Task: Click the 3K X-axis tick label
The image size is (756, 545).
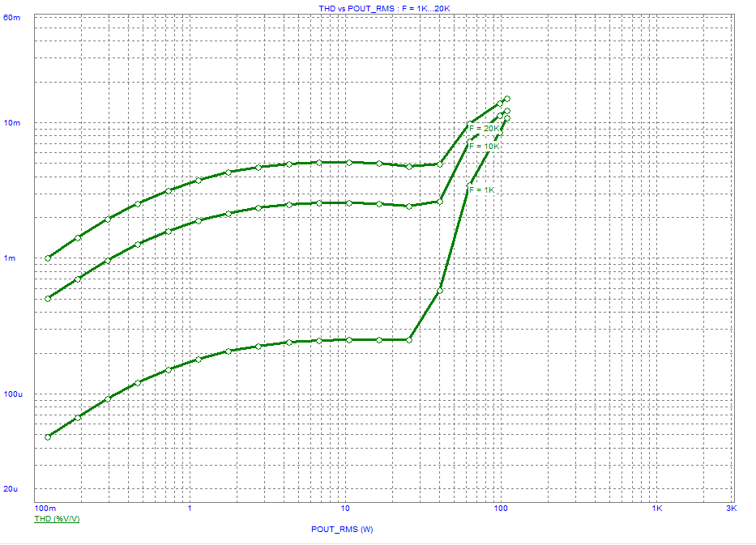Action: pyautogui.click(x=732, y=509)
